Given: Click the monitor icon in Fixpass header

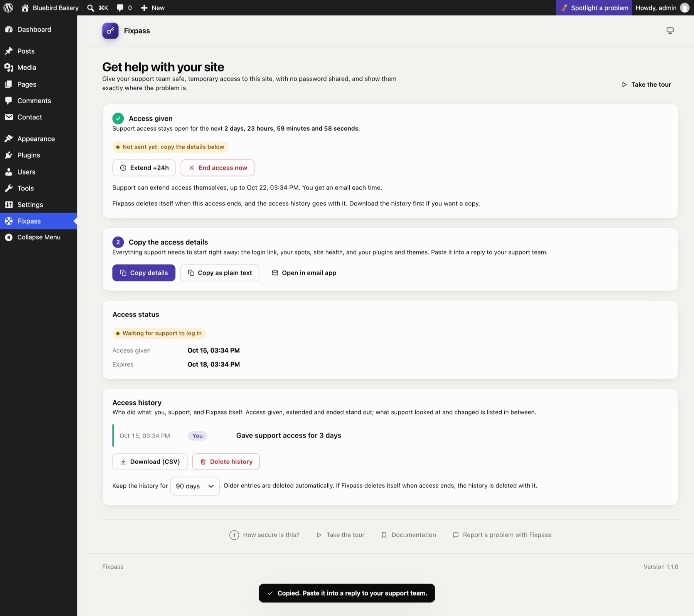Looking at the screenshot, I should click(x=670, y=30).
